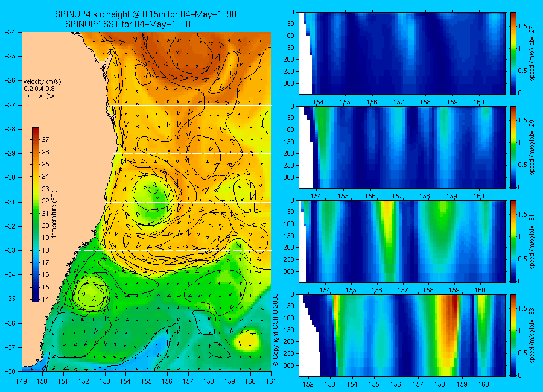Select the 'temperature (°C)' vertical label

tap(54, 213)
